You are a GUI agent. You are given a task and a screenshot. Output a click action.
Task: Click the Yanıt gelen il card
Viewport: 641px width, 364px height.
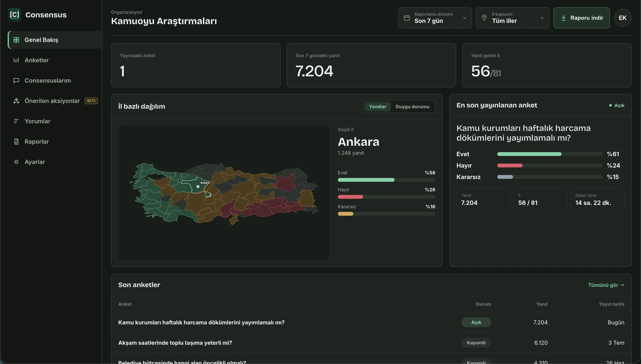pos(547,65)
